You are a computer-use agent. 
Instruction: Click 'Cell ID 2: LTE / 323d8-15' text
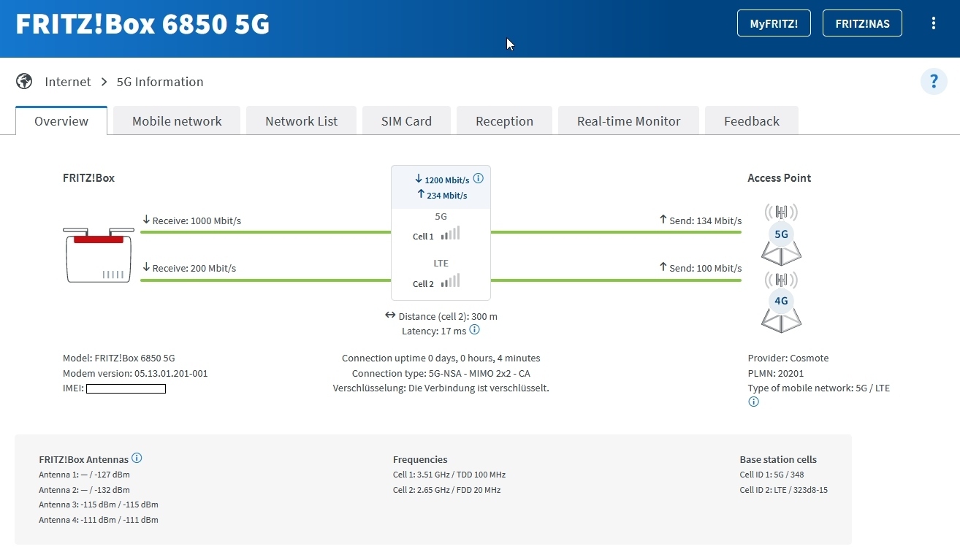pyautogui.click(x=783, y=490)
